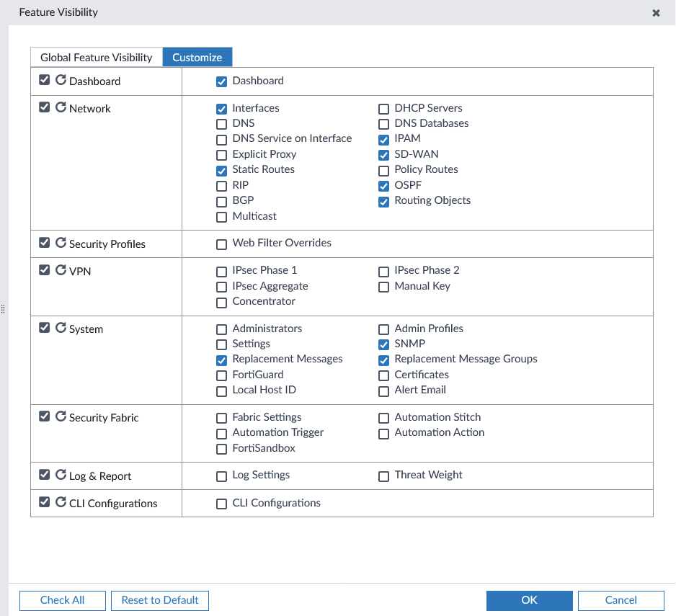
Task: Reset the Dashboard category with its refresh icon
Action: coord(61,80)
